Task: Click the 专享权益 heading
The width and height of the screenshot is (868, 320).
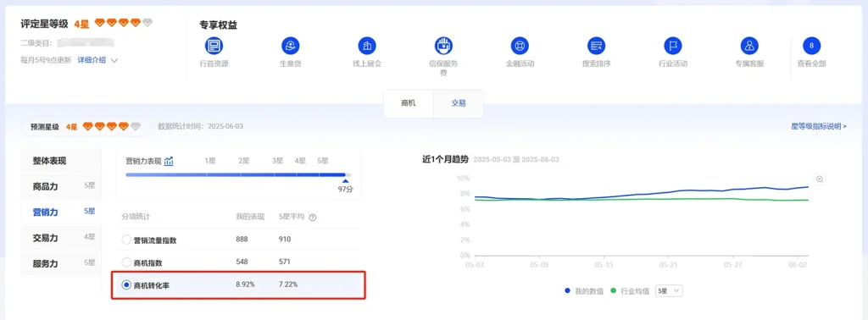Action: [x=218, y=25]
